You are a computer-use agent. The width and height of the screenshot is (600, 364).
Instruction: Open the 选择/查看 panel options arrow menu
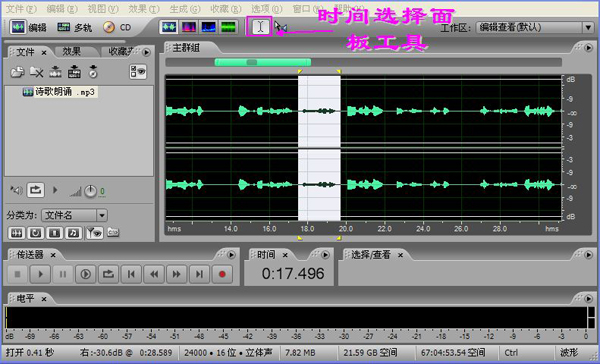coord(589,254)
